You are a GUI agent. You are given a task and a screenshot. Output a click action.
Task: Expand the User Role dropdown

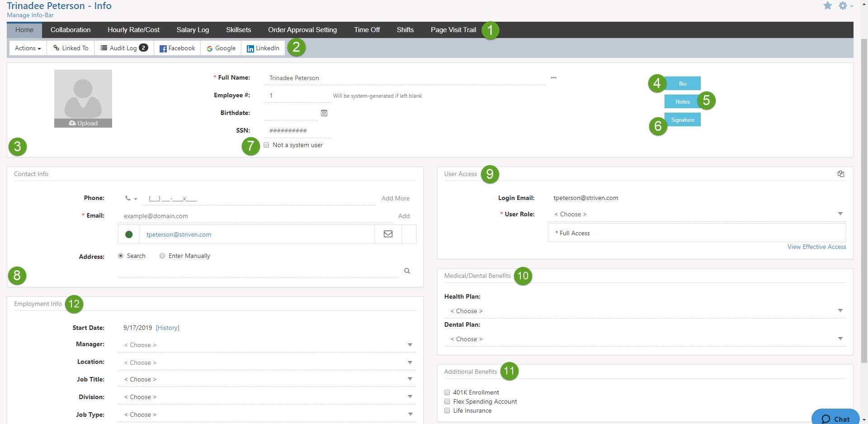(x=840, y=214)
